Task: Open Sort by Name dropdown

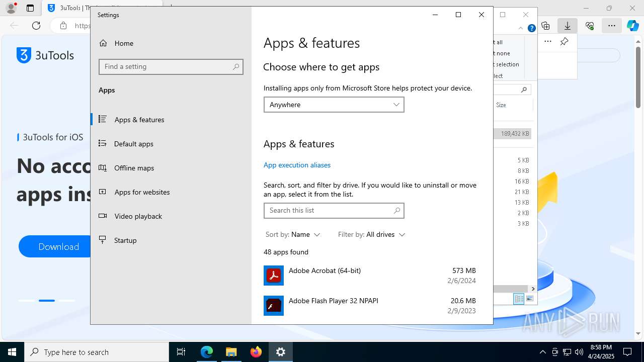Action: tap(293, 234)
